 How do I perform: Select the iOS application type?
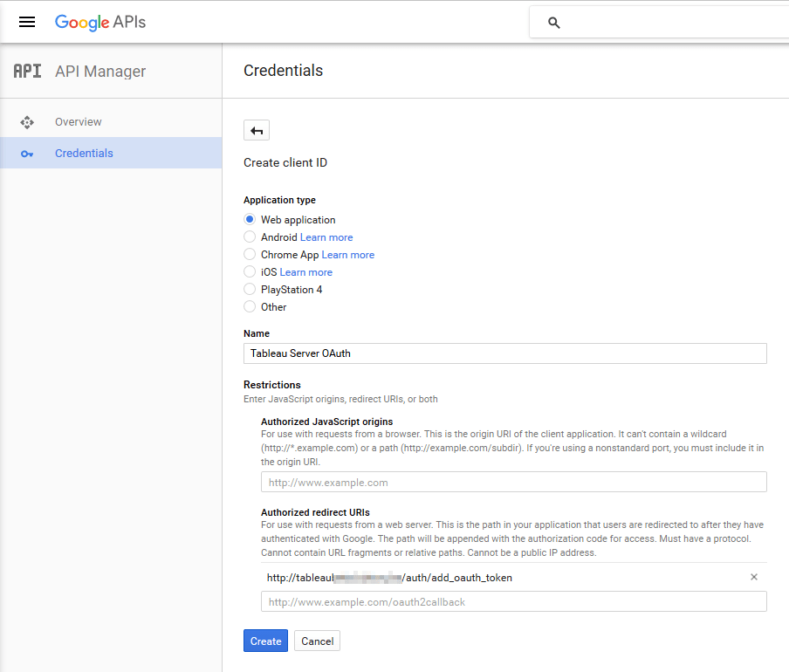(250, 272)
